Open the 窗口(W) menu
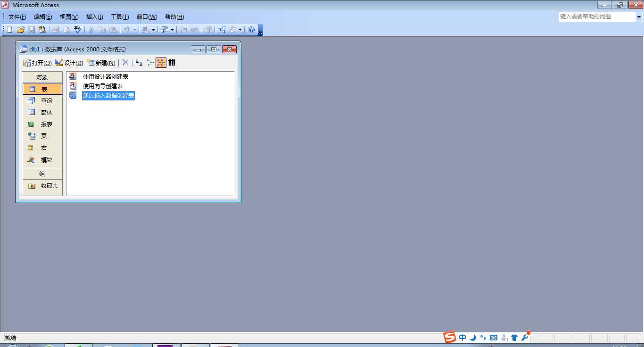 147,17
